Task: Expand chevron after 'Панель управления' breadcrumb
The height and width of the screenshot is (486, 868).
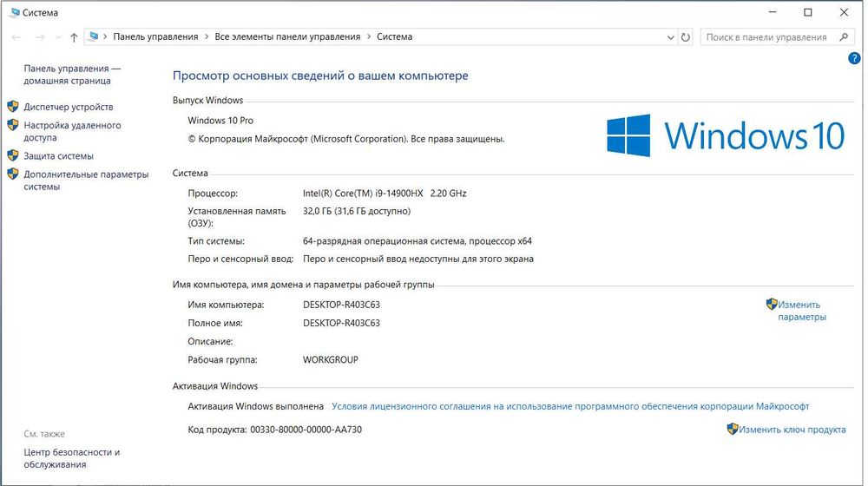Action: coord(207,36)
